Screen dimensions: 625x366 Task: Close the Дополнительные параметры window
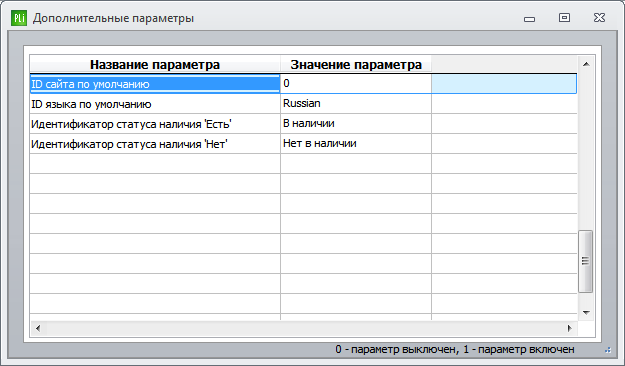pyautogui.click(x=599, y=18)
